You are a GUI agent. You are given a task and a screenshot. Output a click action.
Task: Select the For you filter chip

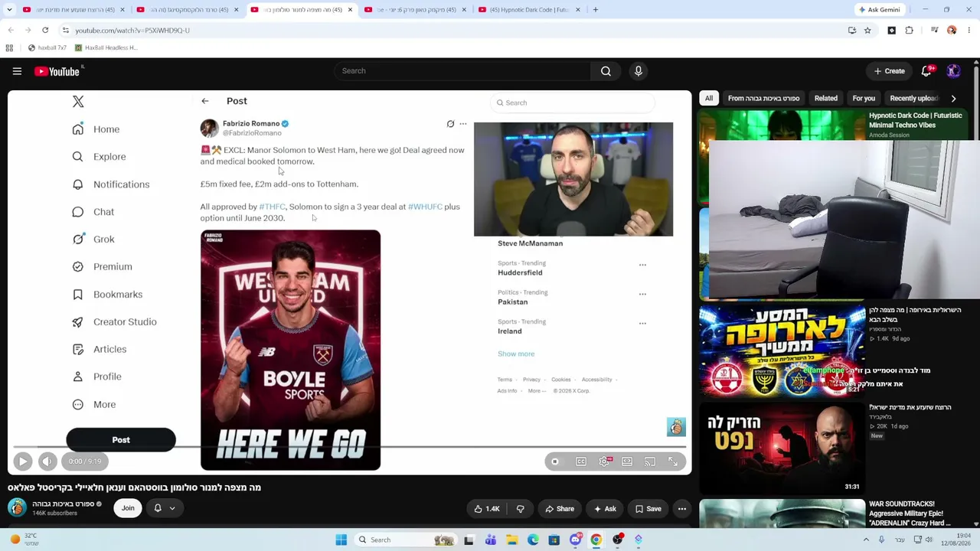coord(864,98)
